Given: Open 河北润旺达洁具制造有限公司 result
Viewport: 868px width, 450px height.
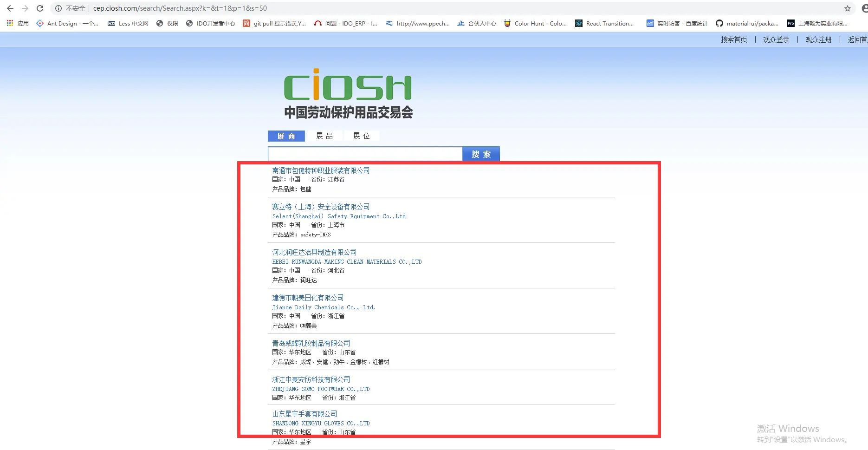Looking at the screenshot, I should click(x=314, y=252).
